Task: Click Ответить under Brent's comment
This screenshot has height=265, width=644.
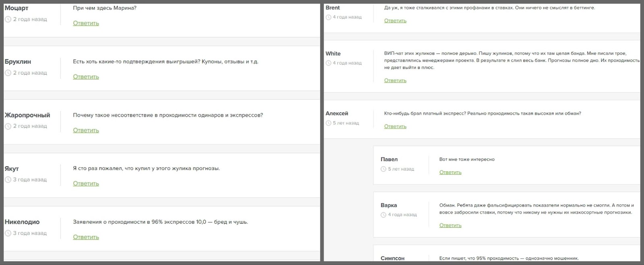Action: pos(395,21)
